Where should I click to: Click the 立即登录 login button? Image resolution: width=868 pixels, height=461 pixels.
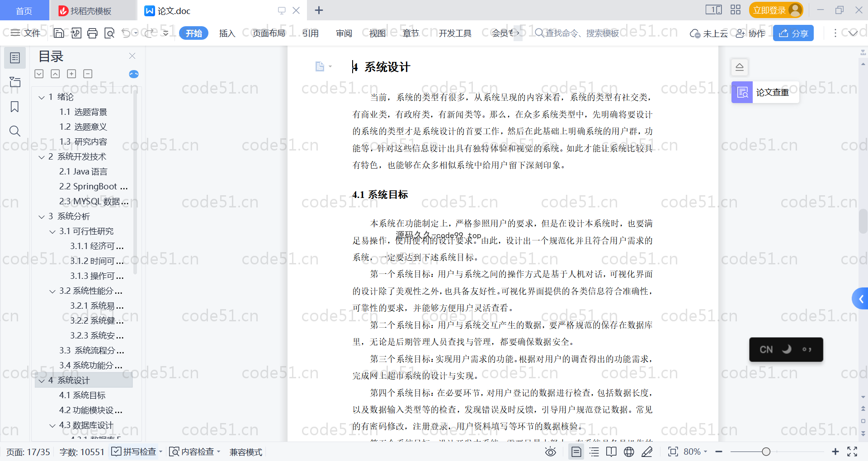click(776, 10)
